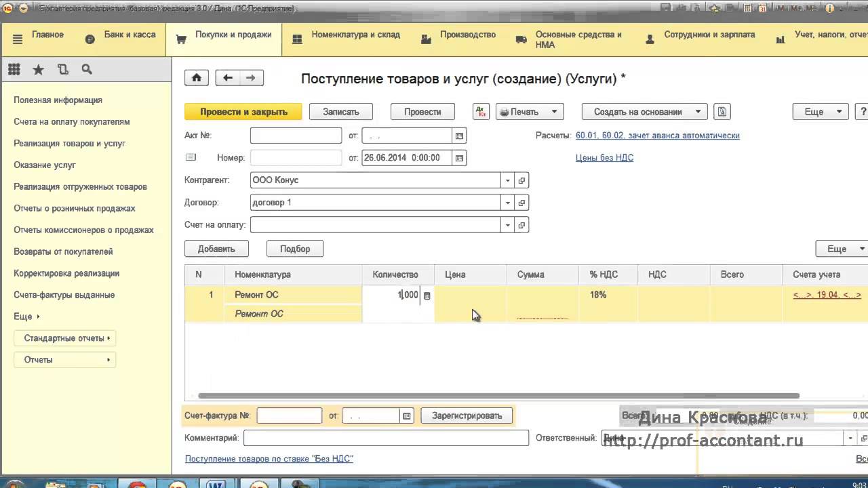
Task: Open Счет на оплату record icon
Action: [x=521, y=224]
